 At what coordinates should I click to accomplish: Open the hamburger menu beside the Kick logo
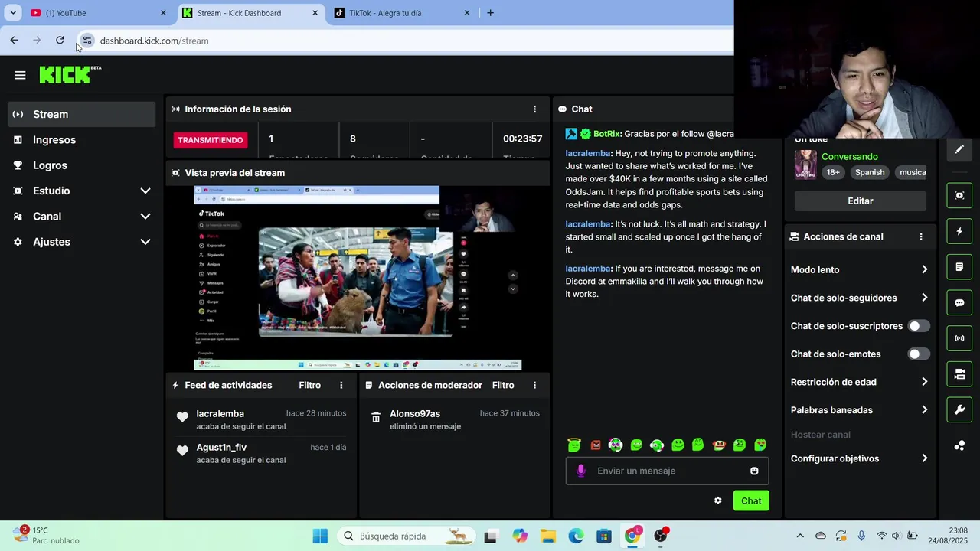[20, 75]
